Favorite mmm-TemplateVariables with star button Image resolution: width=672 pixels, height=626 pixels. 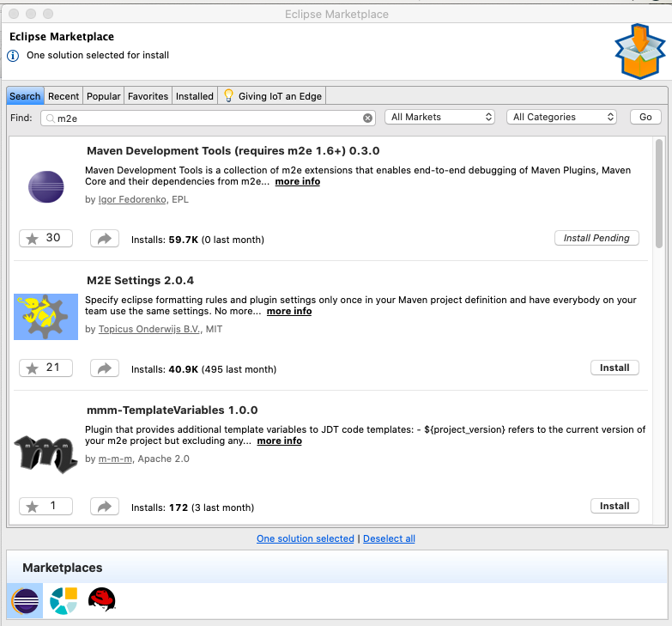[45, 506]
